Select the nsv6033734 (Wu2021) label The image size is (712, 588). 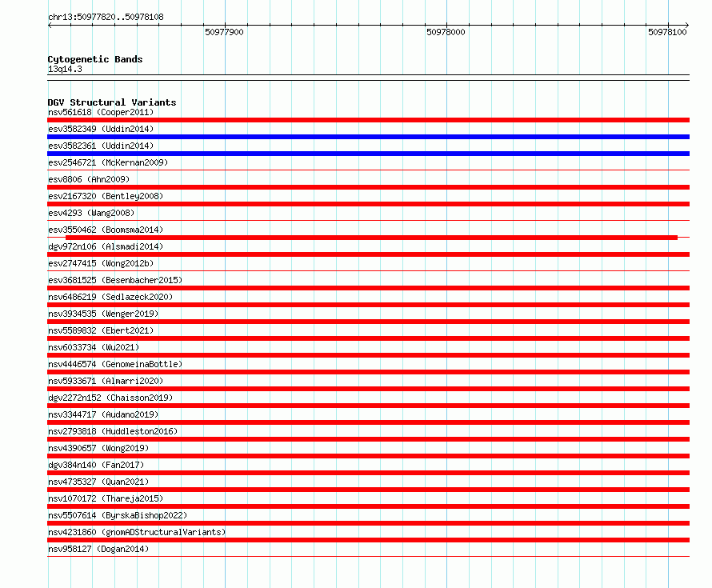[x=94, y=347]
